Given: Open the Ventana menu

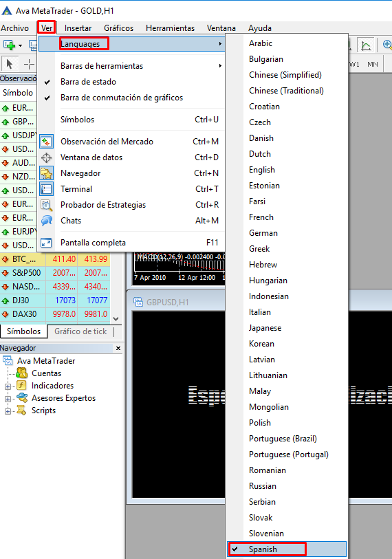Looking at the screenshot, I should [221, 28].
